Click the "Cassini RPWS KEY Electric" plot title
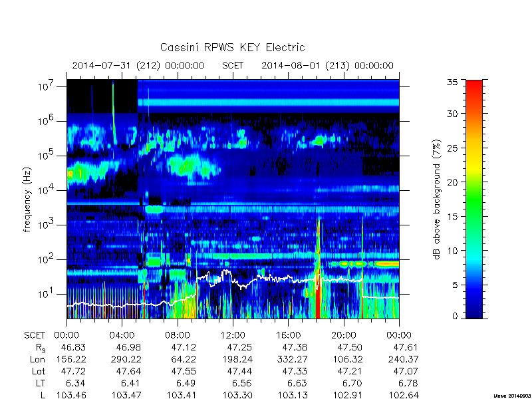The image size is (532, 399). pos(232,47)
